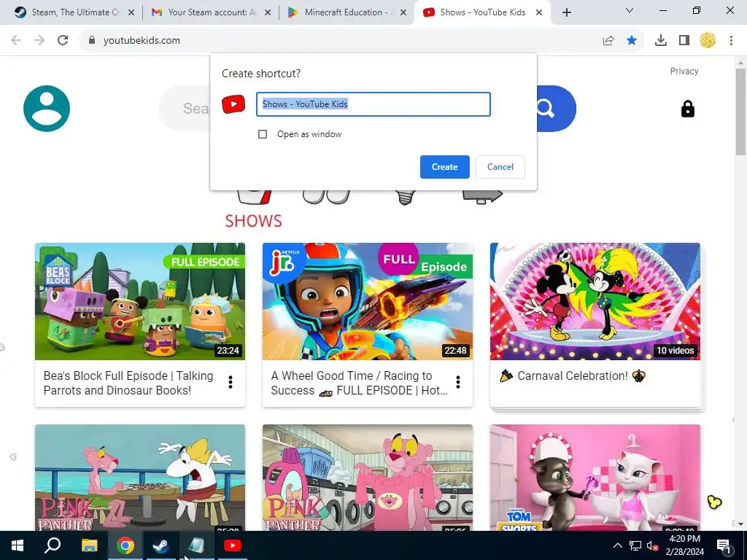Toggle the Chrome side panel icon
The width and height of the screenshot is (747, 560).
tap(684, 41)
